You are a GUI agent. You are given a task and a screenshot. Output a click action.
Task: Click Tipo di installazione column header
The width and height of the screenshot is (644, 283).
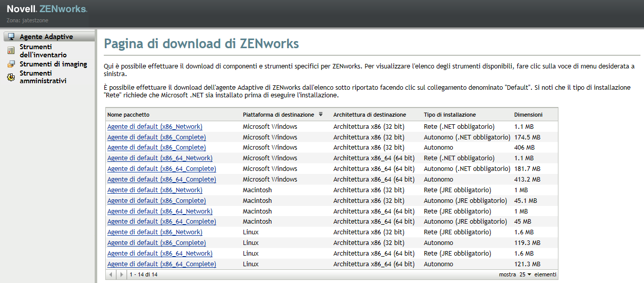coord(450,115)
